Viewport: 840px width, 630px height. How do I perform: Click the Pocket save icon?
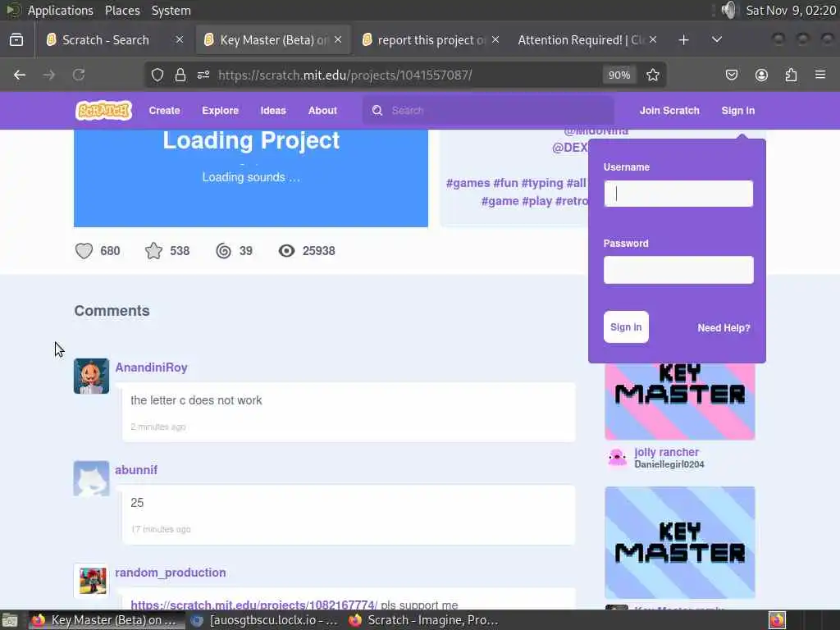731,75
